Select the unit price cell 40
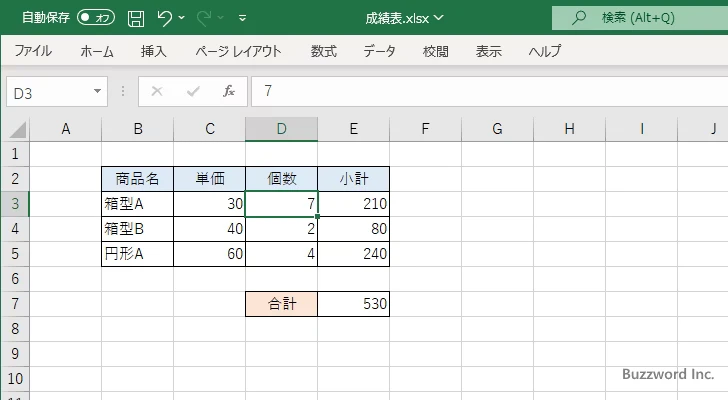The image size is (728, 400). pos(209,229)
